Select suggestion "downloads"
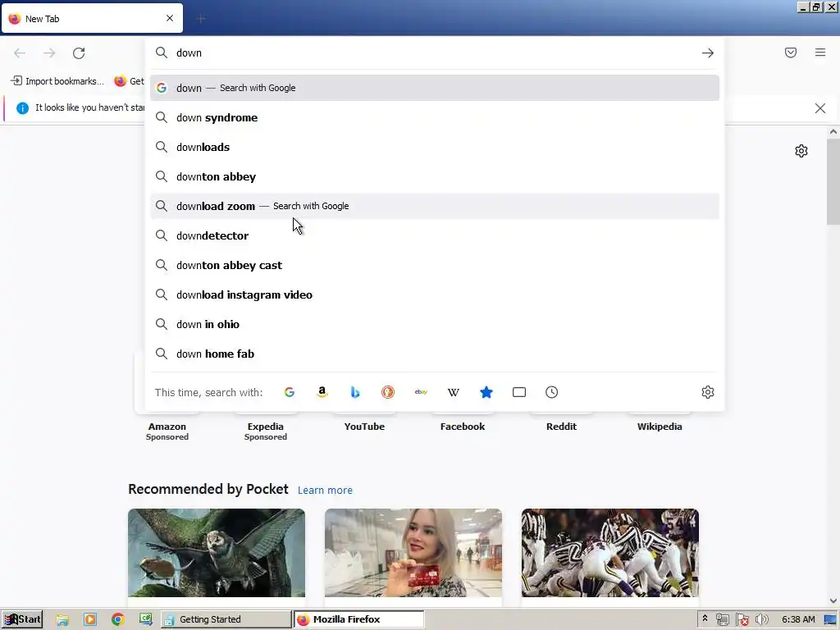 (435, 148)
